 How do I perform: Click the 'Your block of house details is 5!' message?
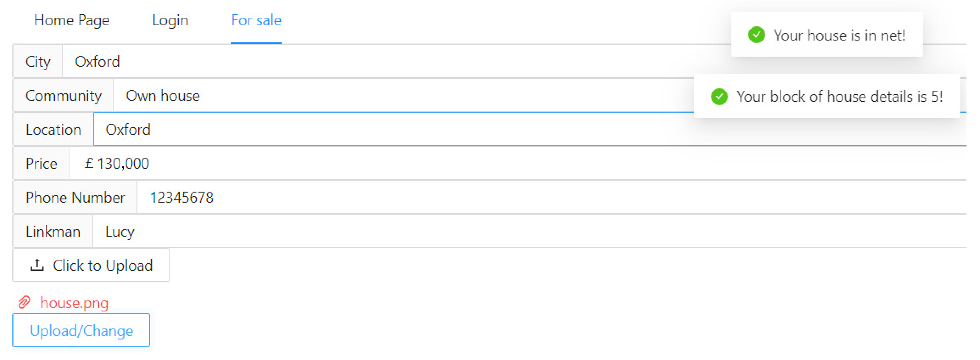tap(839, 97)
